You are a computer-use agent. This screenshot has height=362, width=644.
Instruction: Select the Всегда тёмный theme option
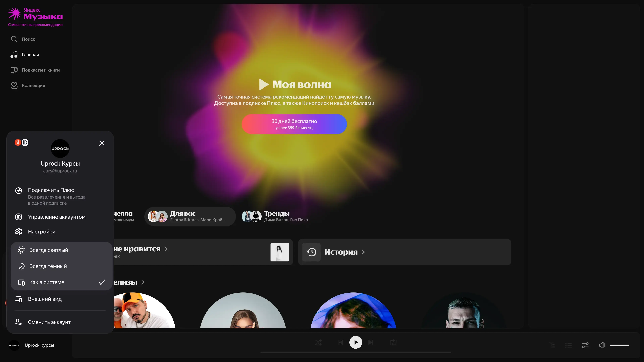pyautogui.click(x=48, y=266)
